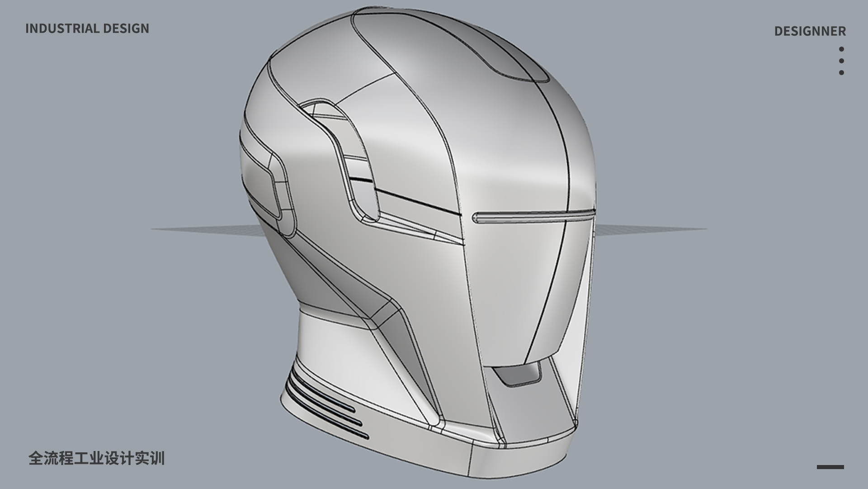This screenshot has width=868, height=489.
Task: Click the dark dash bar at bottom right
Action: click(x=830, y=467)
